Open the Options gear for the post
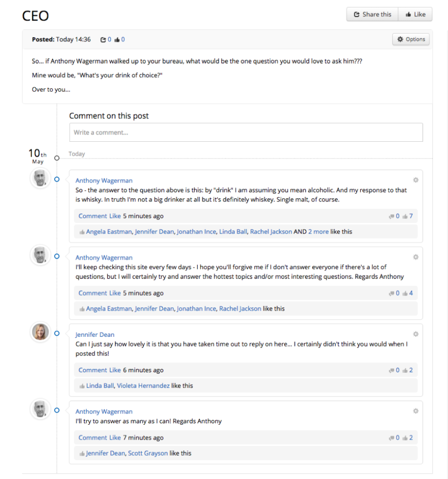This screenshot has height=479, width=448. coord(411,39)
